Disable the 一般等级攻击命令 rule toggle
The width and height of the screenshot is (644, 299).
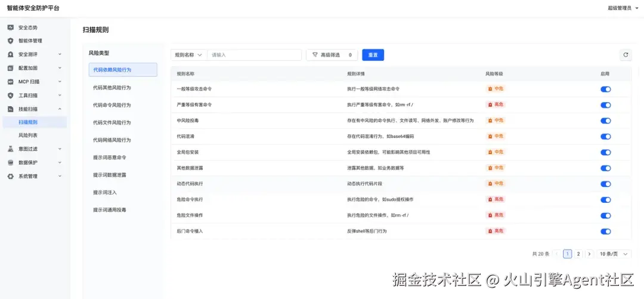[605, 90]
